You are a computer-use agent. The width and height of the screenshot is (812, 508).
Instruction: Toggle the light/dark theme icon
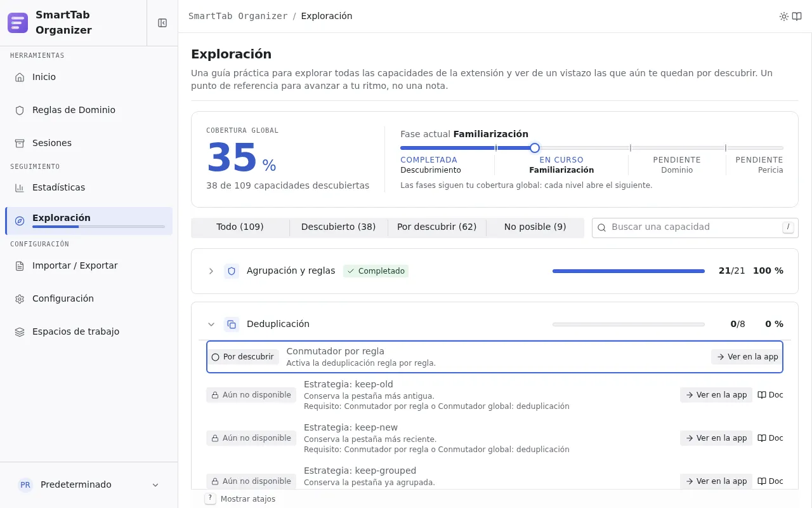coord(784,17)
